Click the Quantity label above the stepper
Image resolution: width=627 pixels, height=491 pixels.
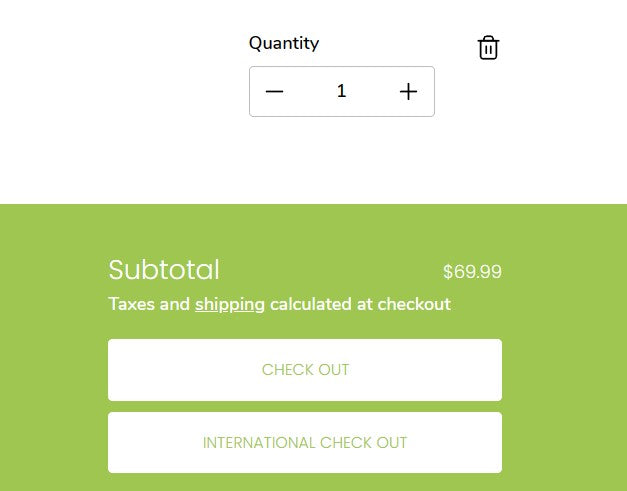coord(284,43)
